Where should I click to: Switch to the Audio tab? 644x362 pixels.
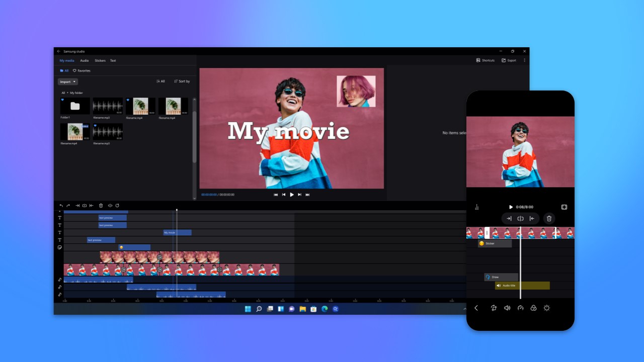pyautogui.click(x=84, y=60)
